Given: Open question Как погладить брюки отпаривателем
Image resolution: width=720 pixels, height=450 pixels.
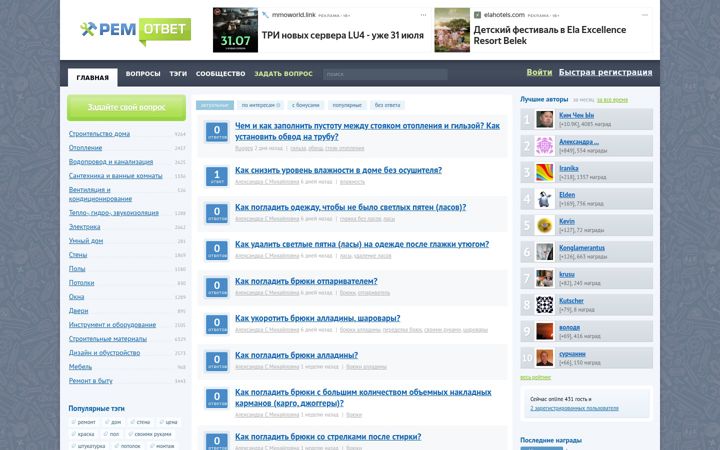Looking at the screenshot, I should (306, 281).
